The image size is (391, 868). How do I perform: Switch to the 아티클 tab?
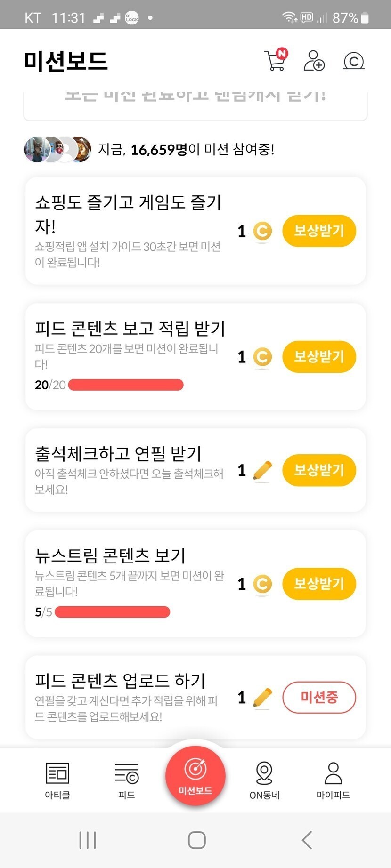57,780
